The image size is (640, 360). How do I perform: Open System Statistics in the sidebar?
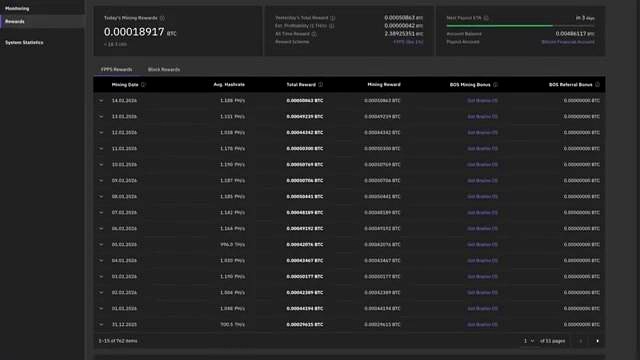24,42
